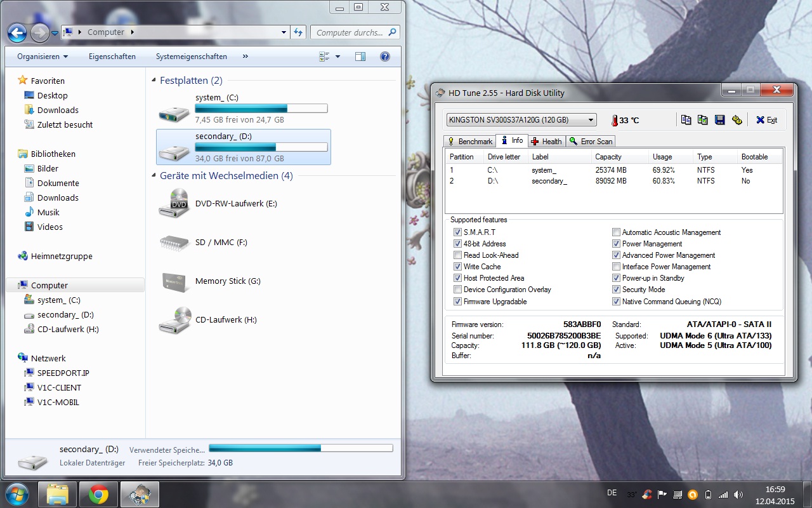Select the CD-Laufwerk (H:) drive in main pane

point(208,320)
